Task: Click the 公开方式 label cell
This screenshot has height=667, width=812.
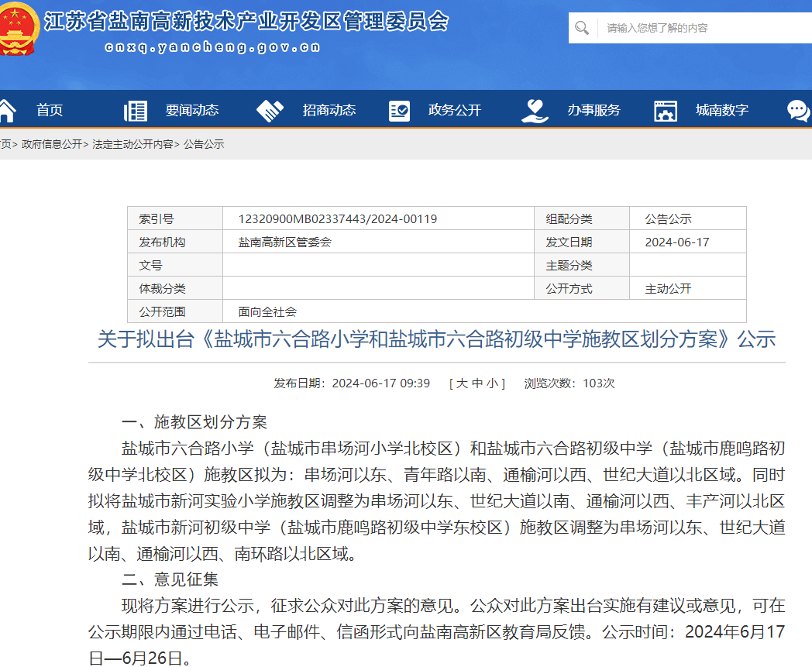Action: (582, 288)
